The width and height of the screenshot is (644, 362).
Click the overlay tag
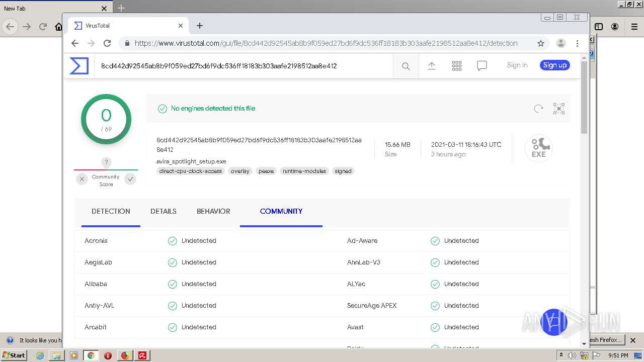coord(240,171)
